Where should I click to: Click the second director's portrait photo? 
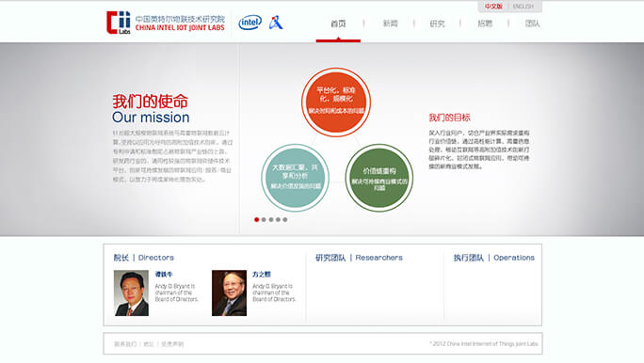pyautogui.click(x=229, y=292)
